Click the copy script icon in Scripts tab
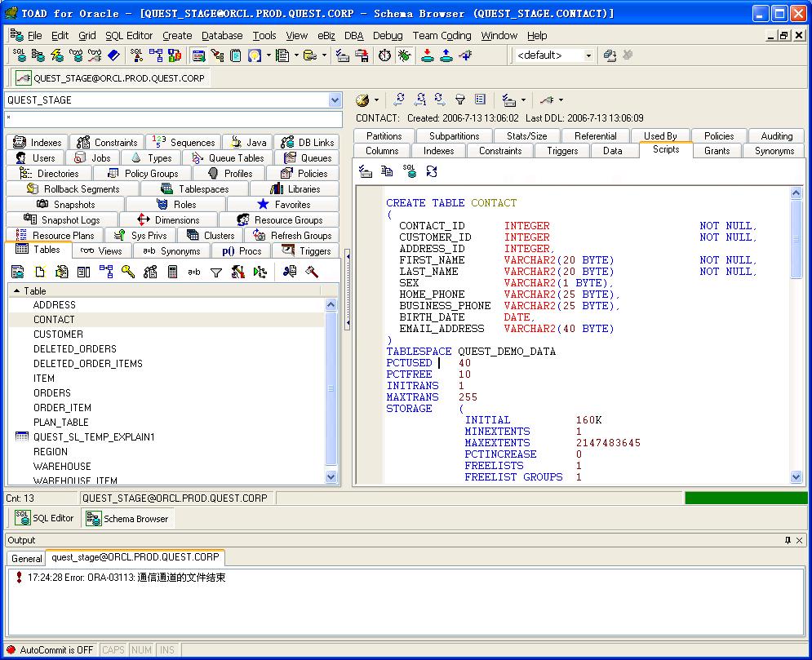 coord(388,171)
